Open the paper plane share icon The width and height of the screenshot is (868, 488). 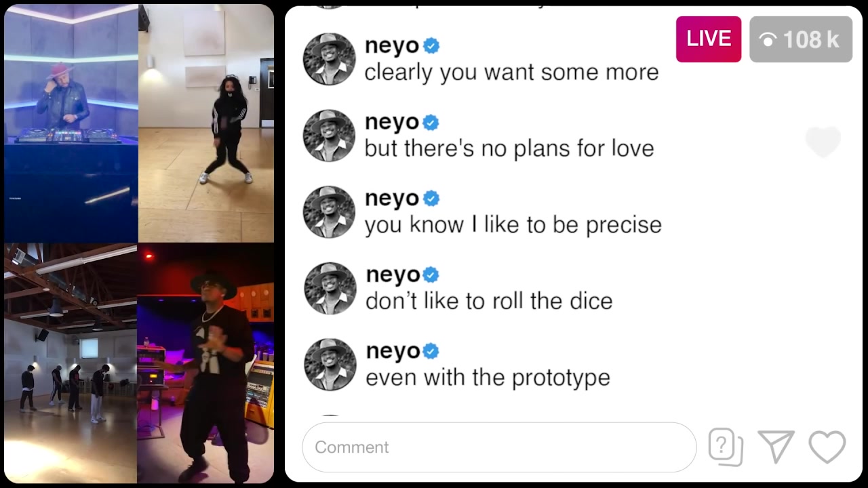(x=776, y=447)
